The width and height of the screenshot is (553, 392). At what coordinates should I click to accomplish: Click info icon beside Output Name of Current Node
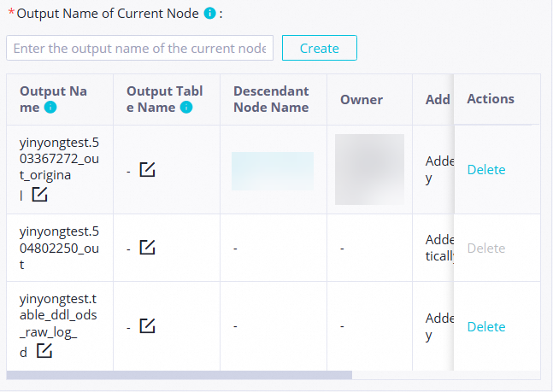click(x=210, y=15)
